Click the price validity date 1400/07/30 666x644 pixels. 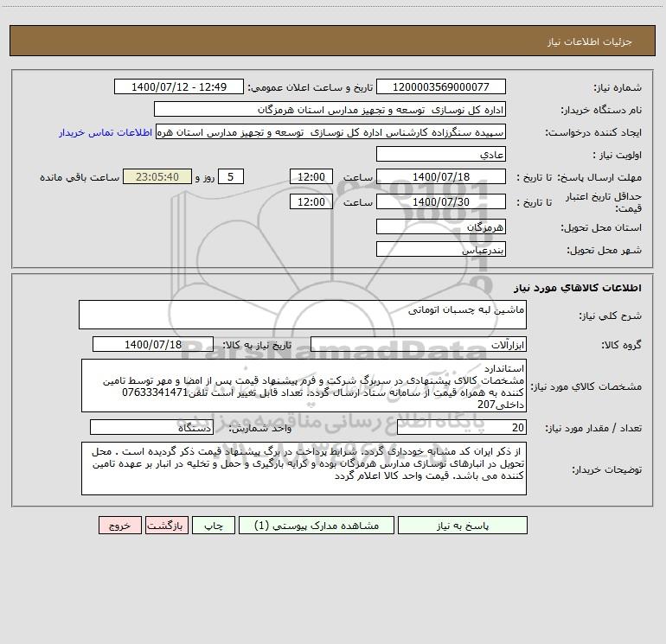[x=441, y=201]
